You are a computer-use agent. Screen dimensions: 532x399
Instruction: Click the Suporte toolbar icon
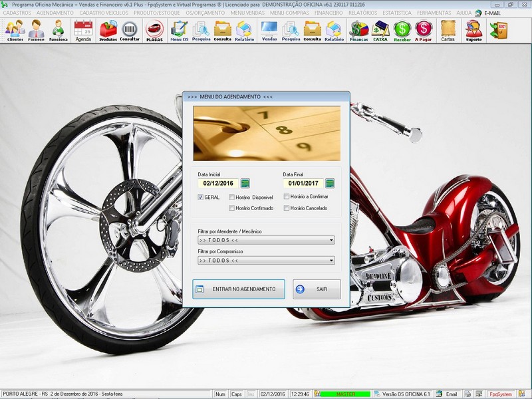pyautogui.click(x=473, y=30)
